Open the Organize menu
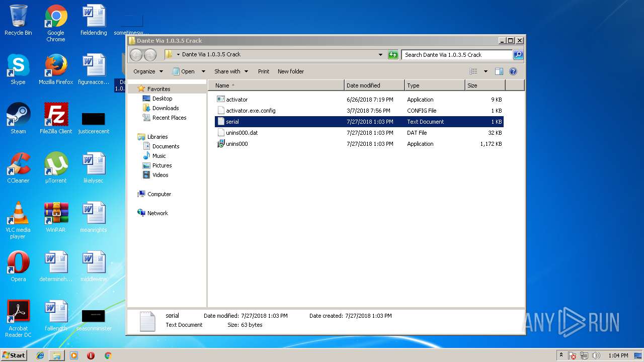The width and height of the screenshot is (644, 362). [x=148, y=71]
